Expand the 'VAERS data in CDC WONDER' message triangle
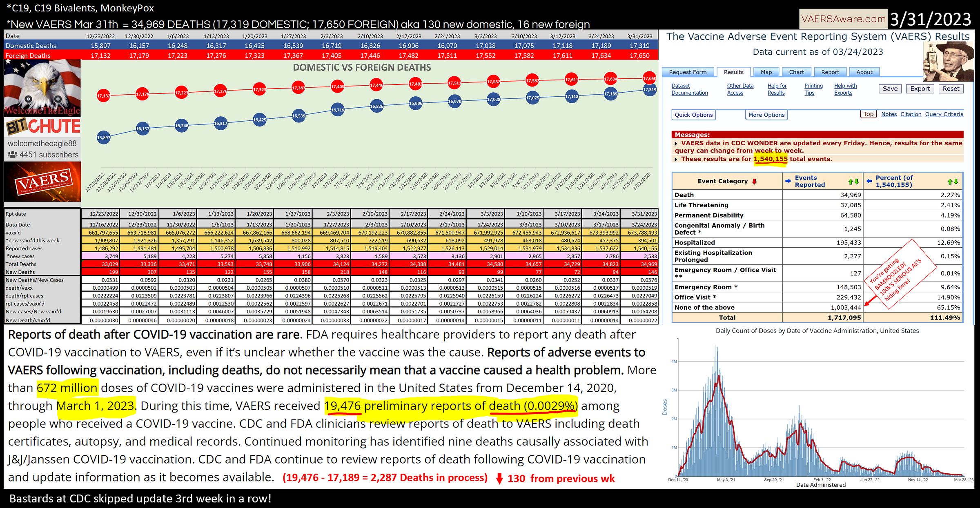Image resolution: width=980 pixels, height=508 pixels. point(676,144)
